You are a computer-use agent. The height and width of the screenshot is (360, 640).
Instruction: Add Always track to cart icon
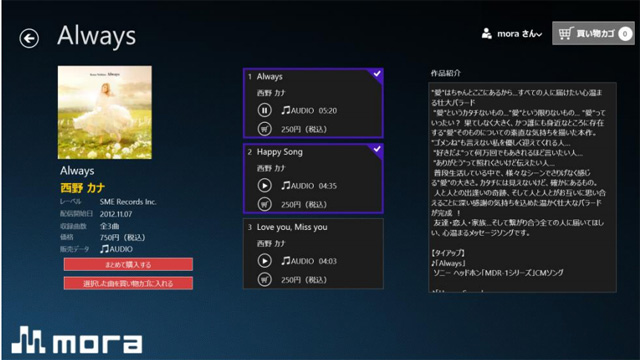click(264, 129)
